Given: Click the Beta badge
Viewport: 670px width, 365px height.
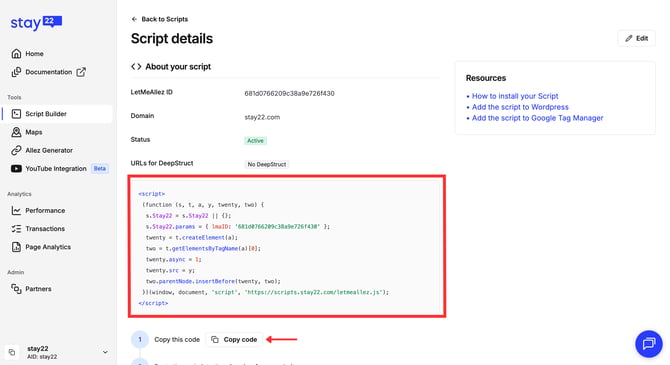Looking at the screenshot, I should (100, 168).
